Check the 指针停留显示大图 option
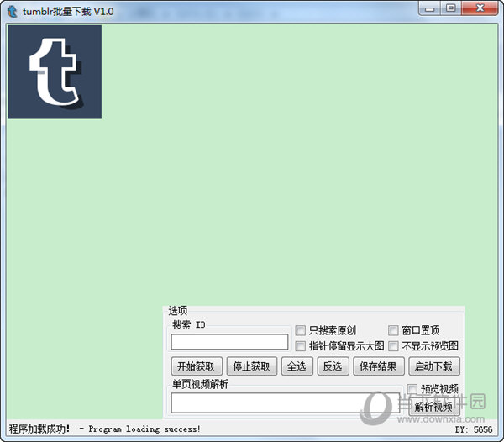 click(x=300, y=346)
